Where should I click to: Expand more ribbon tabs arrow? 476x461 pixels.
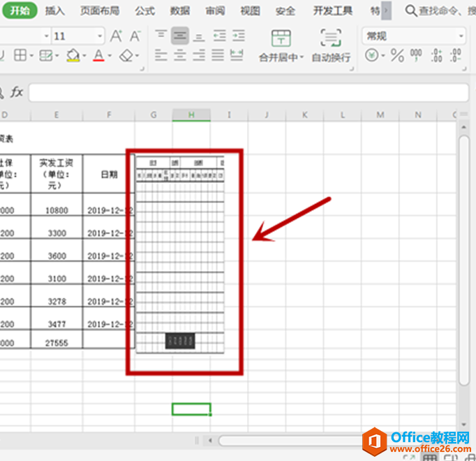[x=386, y=10]
